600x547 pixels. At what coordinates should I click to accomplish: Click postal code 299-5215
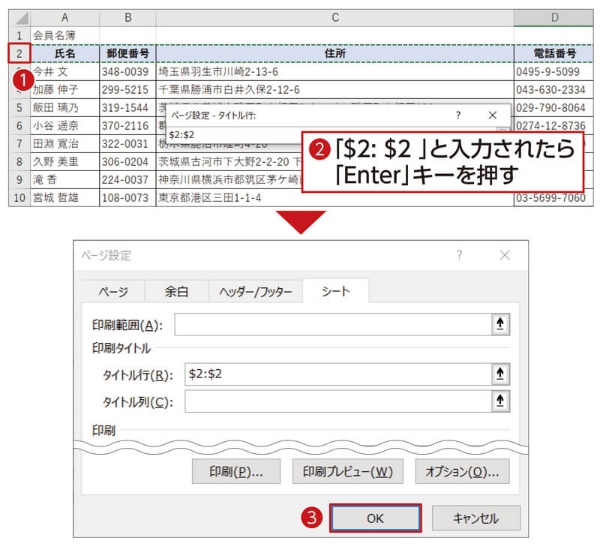(x=128, y=90)
